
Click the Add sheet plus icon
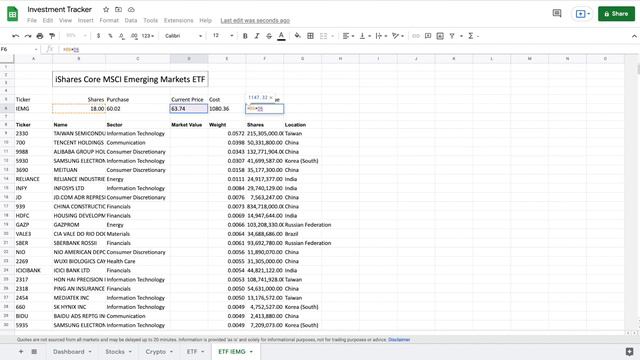[x=21, y=351]
